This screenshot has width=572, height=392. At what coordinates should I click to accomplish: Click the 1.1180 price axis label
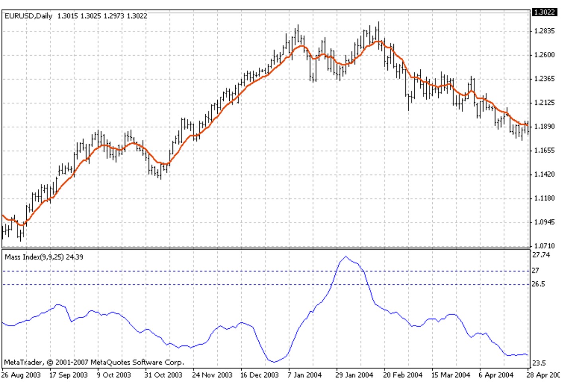pos(544,198)
